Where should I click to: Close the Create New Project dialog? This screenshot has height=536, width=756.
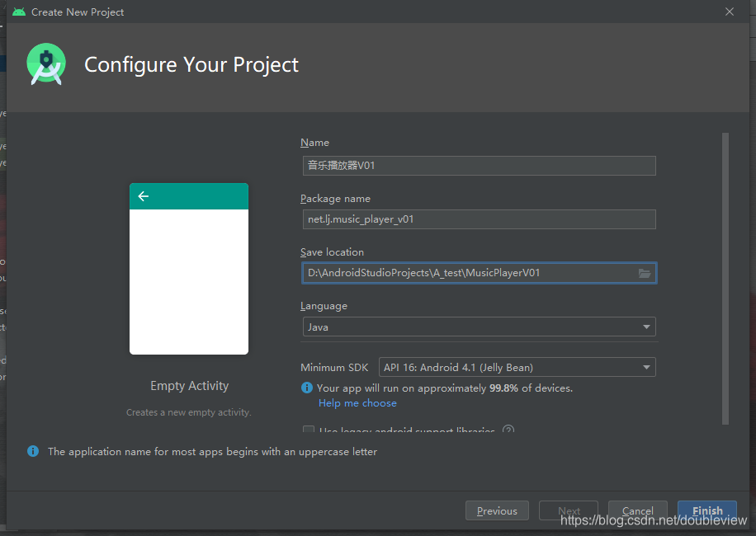click(730, 12)
